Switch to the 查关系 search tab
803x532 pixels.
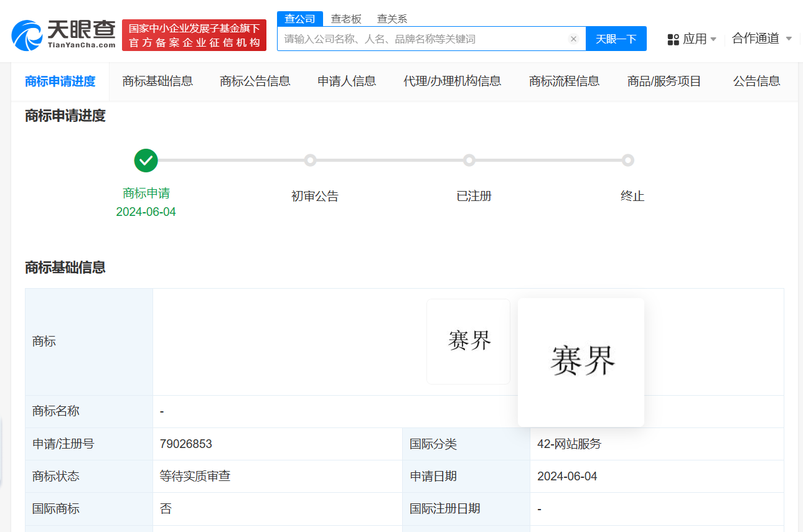click(x=392, y=19)
